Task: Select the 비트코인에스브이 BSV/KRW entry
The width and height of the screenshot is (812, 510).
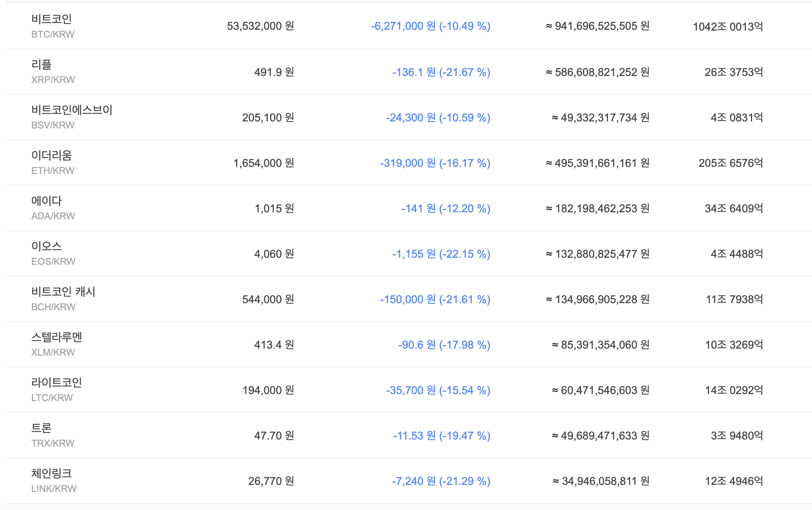Action: click(72, 110)
